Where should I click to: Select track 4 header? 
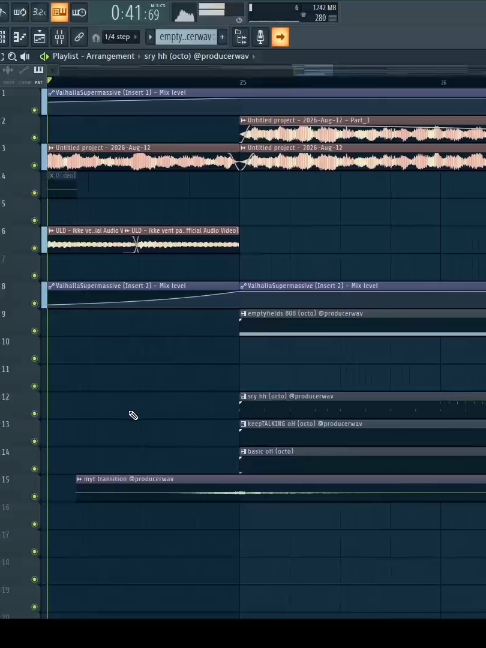[20, 185]
